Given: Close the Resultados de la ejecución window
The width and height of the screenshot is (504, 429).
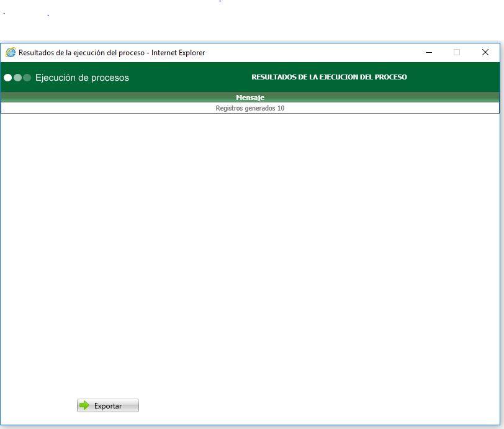Looking at the screenshot, I should (485, 53).
